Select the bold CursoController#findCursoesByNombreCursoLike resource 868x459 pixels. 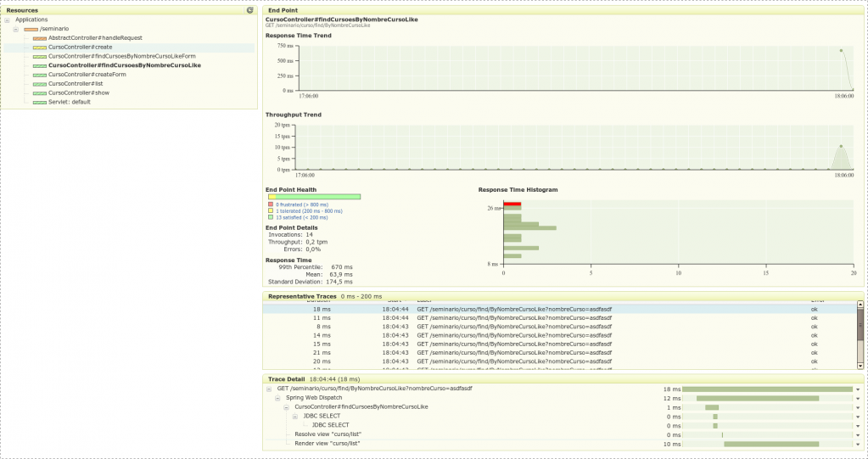[124, 65]
